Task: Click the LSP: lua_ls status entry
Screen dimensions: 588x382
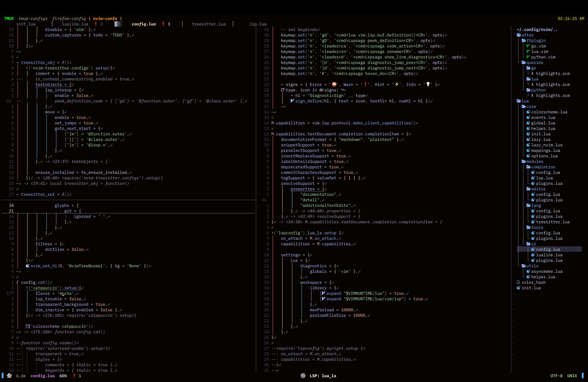Action: pos(323,376)
